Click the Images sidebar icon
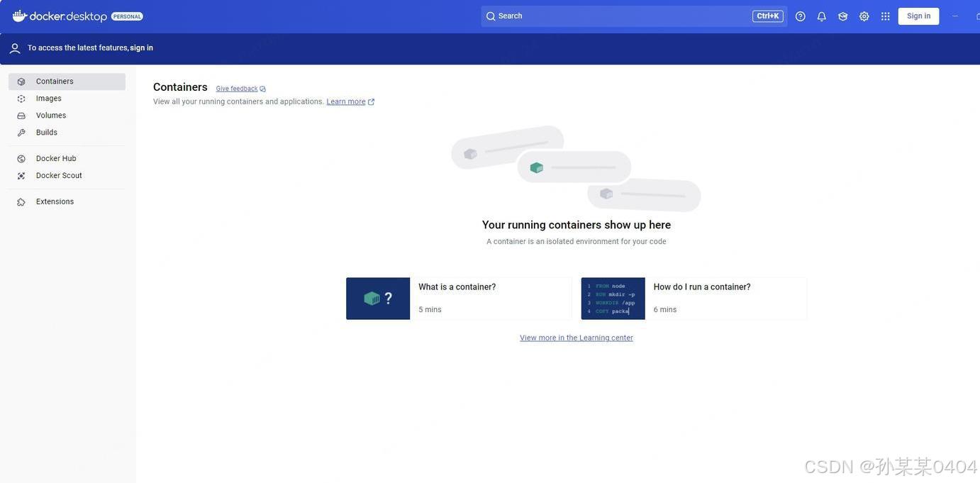This screenshot has width=980, height=483. (x=21, y=99)
